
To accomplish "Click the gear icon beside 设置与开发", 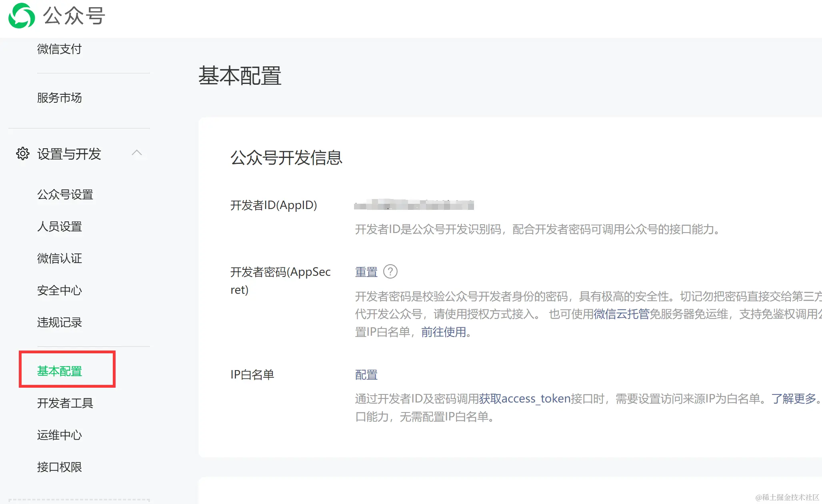I will [x=23, y=153].
